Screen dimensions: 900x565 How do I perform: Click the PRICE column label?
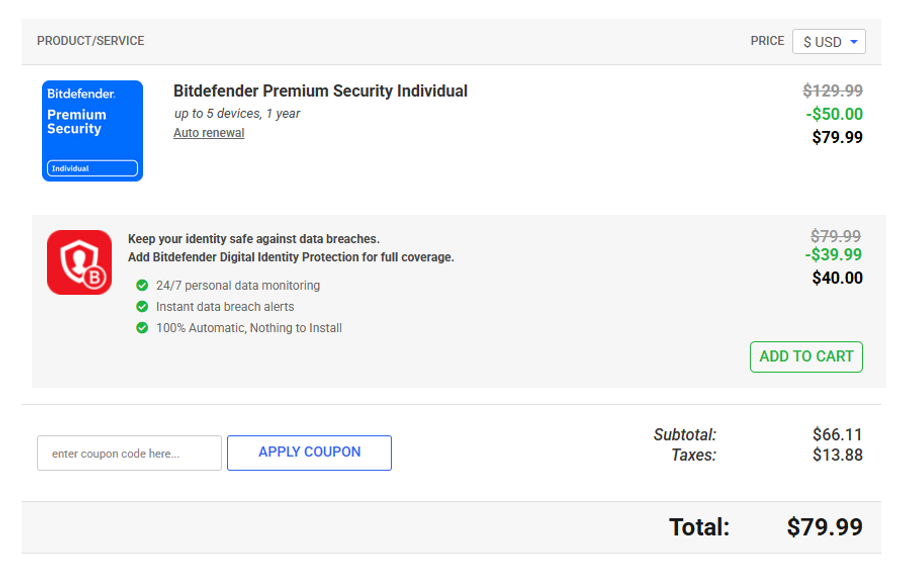coord(767,41)
